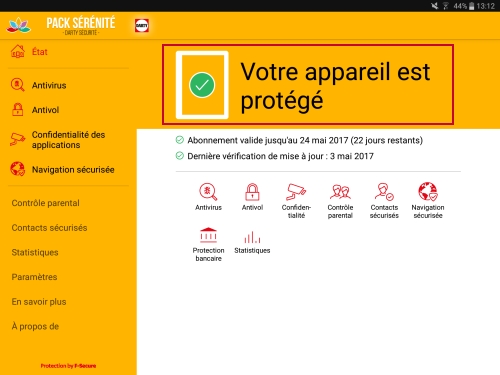Open À propos de in sidebar

tap(35, 326)
